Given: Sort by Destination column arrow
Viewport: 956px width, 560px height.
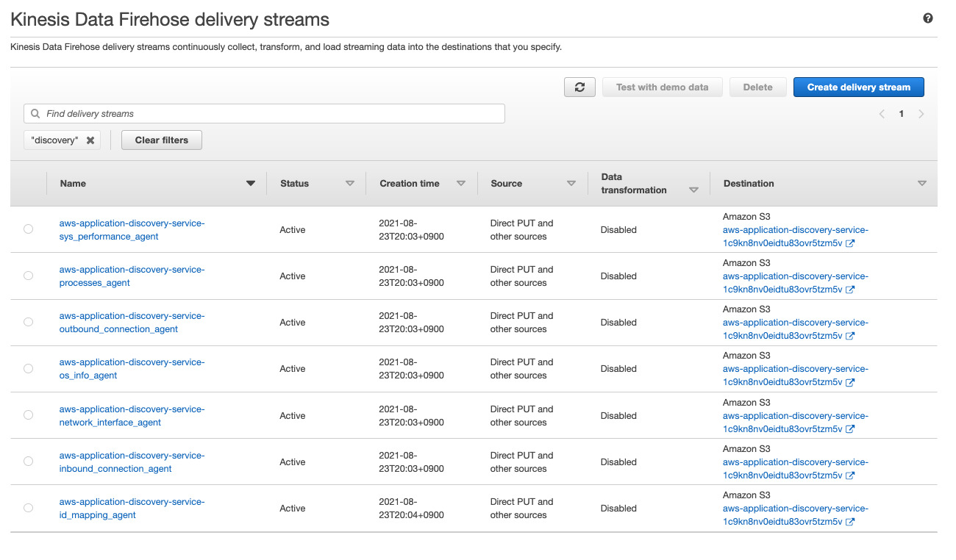Looking at the screenshot, I should [922, 184].
